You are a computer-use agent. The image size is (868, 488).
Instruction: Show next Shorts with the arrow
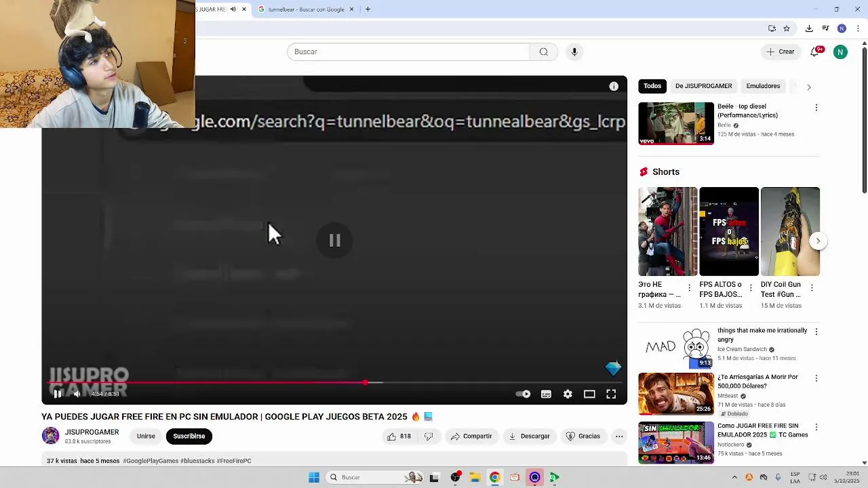(x=818, y=241)
